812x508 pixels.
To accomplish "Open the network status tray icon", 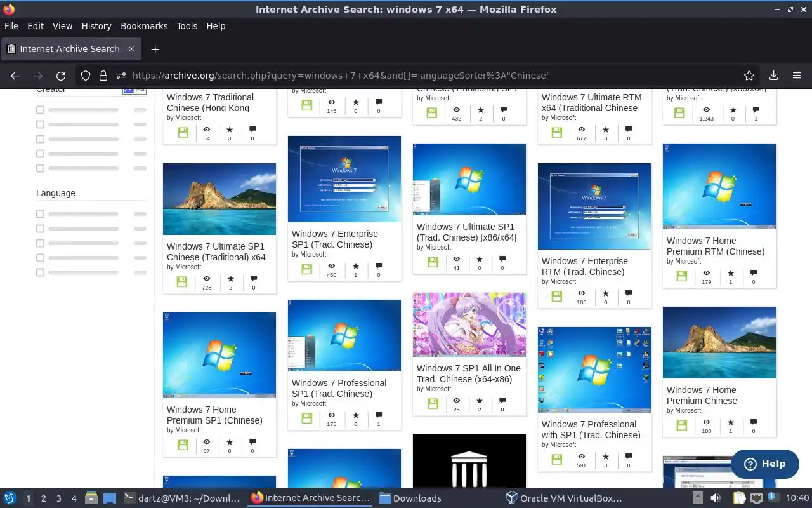I will (756, 498).
